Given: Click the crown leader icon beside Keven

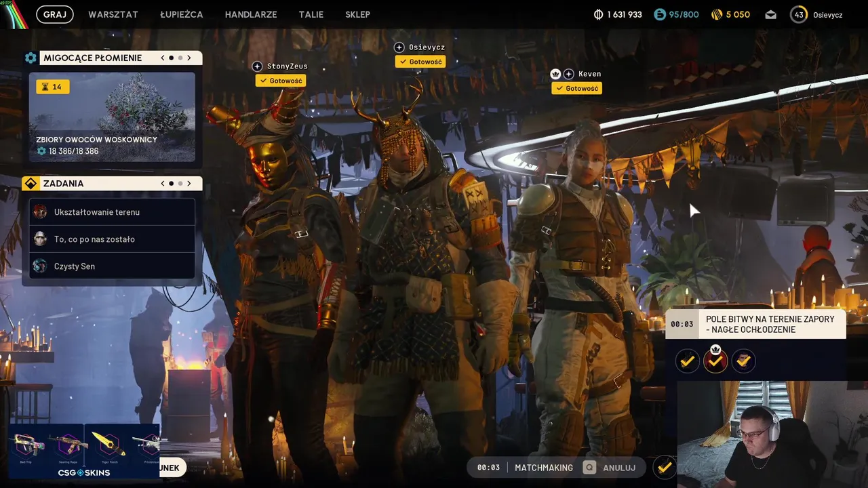Looking at the screenshot, I should click(556, 74).
